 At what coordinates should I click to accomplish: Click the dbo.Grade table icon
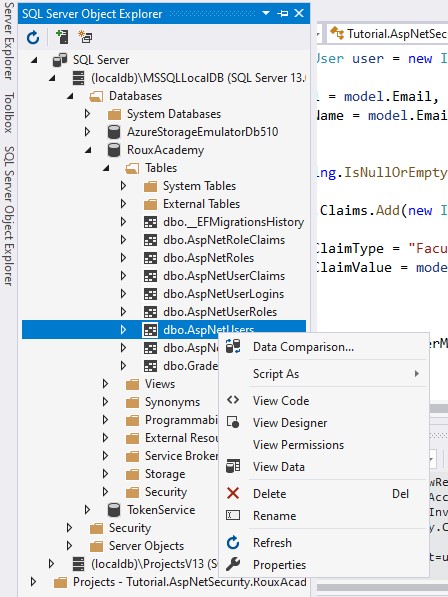[x=150, y=366]
